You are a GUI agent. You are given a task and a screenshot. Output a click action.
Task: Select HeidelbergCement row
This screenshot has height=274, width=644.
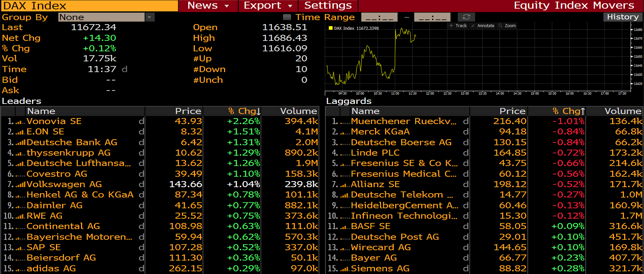(484, 206)
